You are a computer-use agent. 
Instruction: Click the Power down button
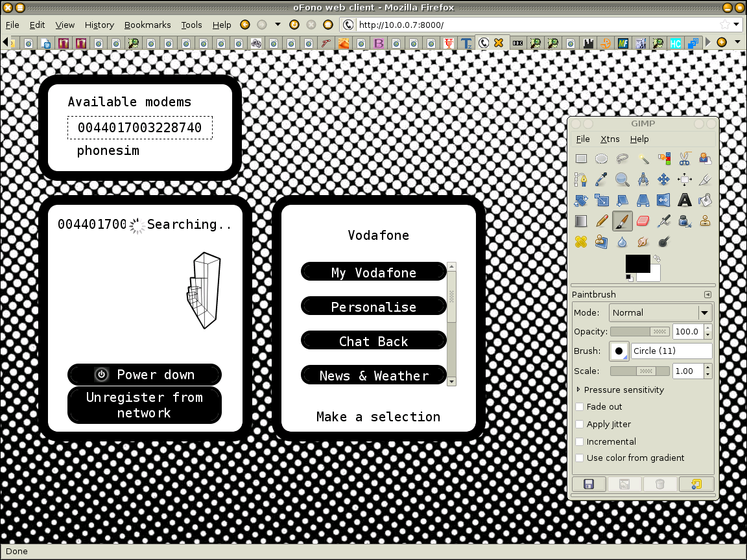[x=145, y=375]
